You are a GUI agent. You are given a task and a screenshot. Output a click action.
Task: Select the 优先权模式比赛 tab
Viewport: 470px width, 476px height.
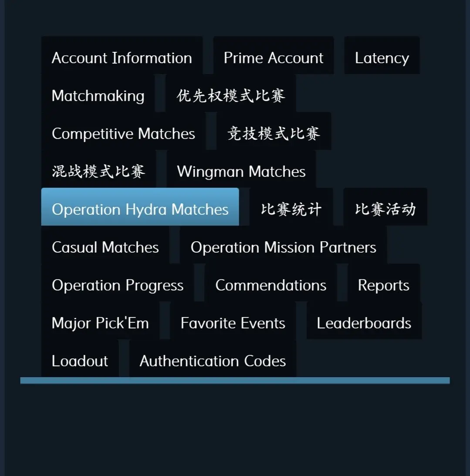click(231, 93)
